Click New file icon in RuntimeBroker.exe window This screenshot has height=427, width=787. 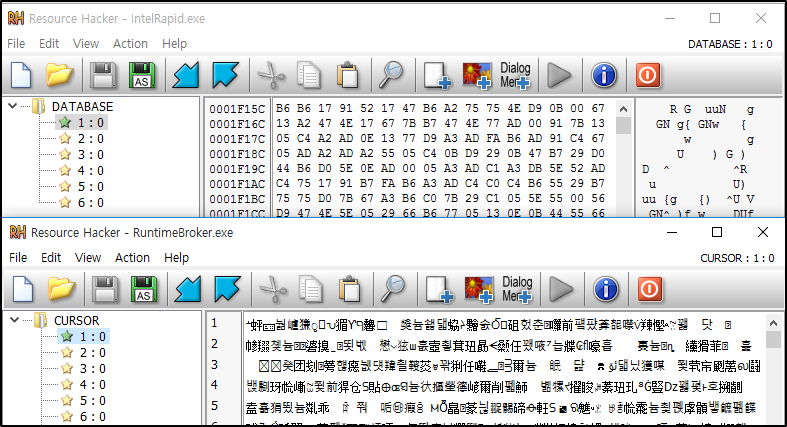click(23, 290)
